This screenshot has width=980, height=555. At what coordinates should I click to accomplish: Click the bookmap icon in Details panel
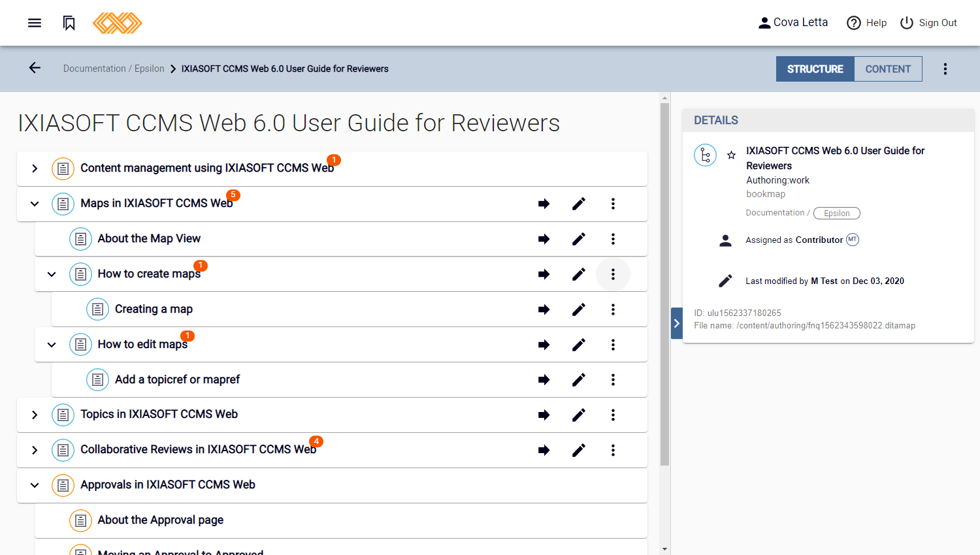706,155
